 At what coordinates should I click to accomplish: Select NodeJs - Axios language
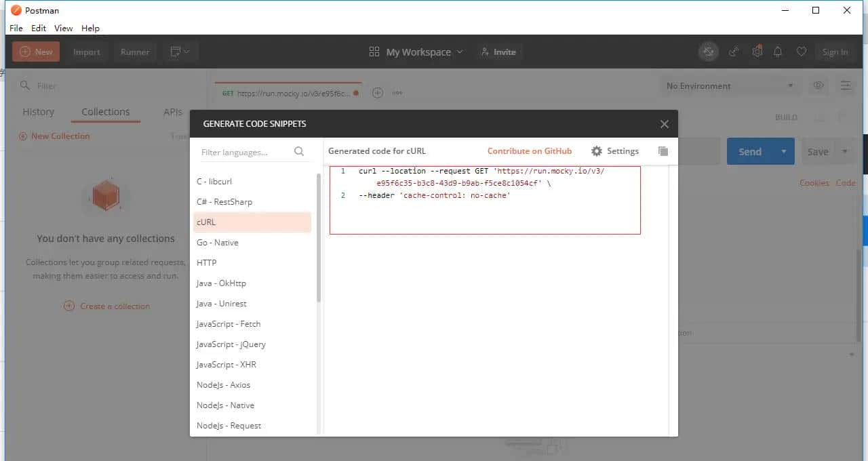252,385
